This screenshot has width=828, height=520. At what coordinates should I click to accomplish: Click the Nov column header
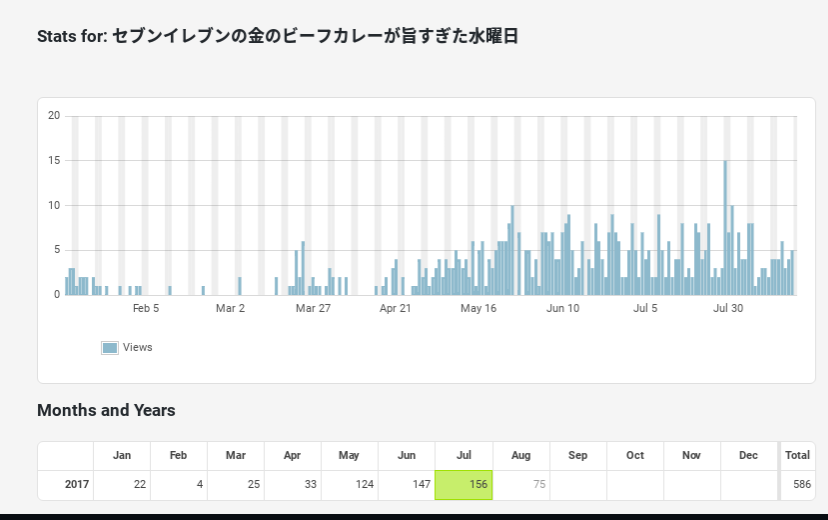(x=692, y=456)
